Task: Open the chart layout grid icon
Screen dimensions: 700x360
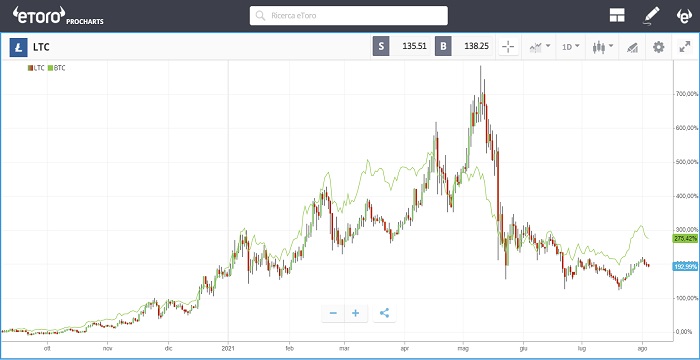Action: pyautogui.click(x=617, y=16)
